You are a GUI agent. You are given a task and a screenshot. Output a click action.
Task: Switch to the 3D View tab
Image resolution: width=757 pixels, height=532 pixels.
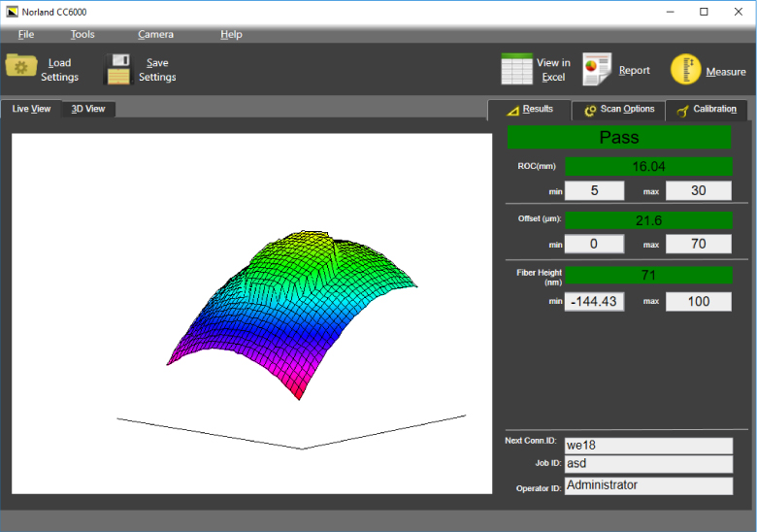tap(88, 109)
